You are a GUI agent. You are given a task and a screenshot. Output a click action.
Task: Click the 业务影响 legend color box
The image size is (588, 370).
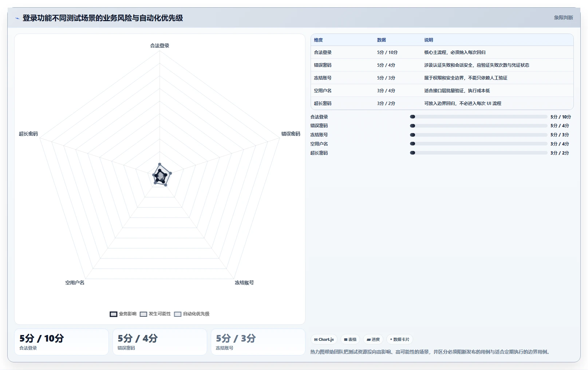114,314
